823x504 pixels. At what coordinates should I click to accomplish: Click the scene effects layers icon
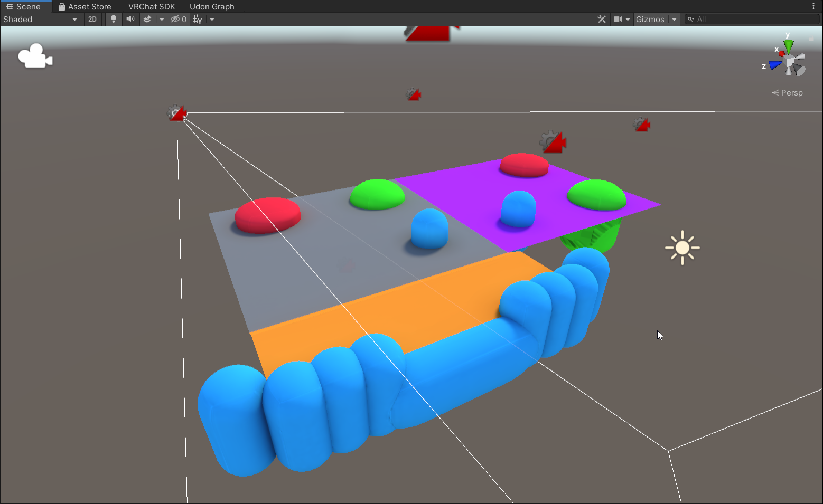pos(147,19)
